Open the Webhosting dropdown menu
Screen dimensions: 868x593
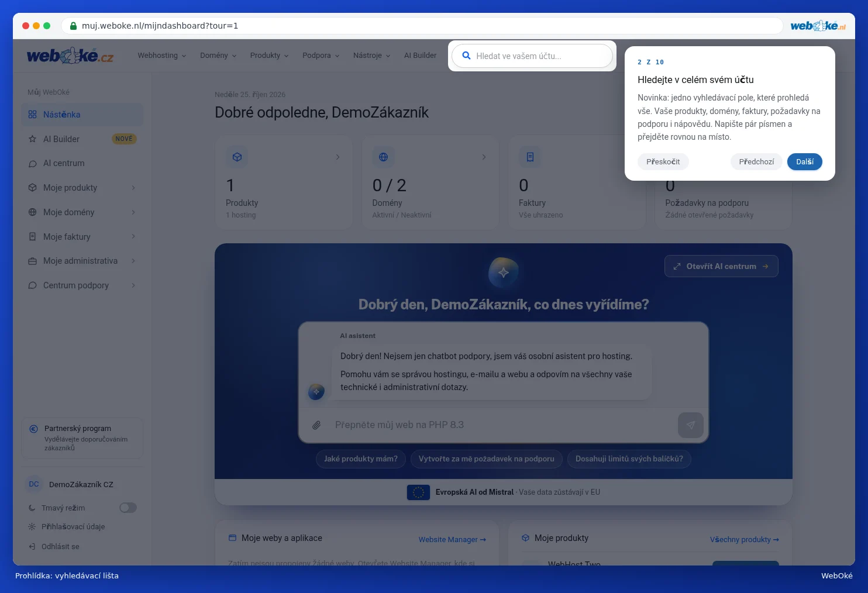click(162, 56)
